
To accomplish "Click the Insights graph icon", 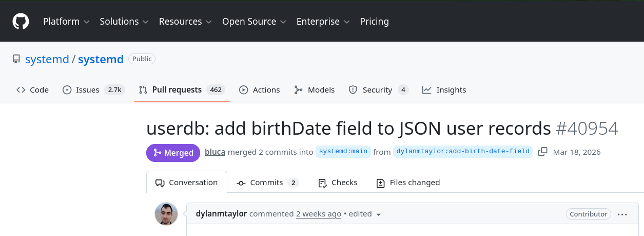I will point(427,90).
